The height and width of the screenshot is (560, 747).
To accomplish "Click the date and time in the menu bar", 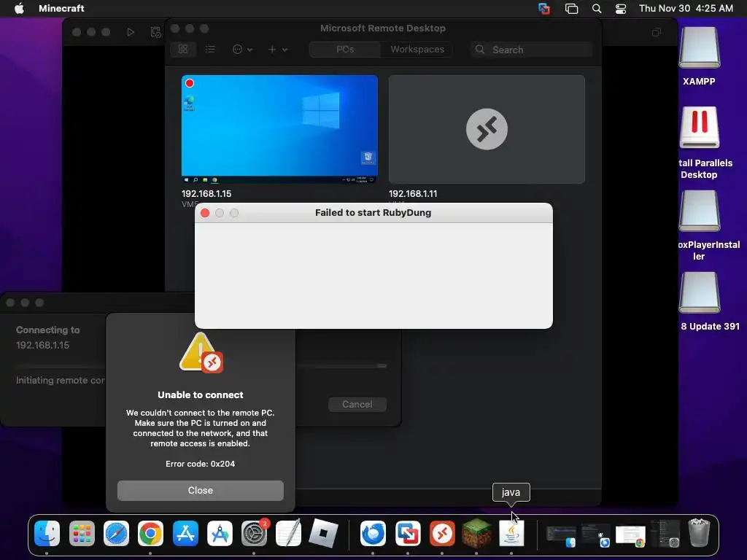I will [686, 8].
